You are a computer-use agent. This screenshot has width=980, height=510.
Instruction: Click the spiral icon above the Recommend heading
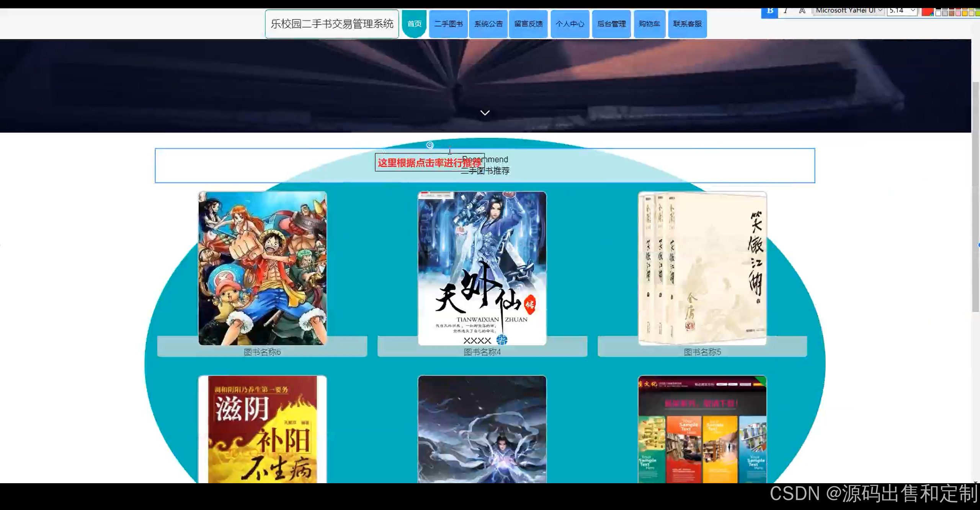click(x=430, y=145)
